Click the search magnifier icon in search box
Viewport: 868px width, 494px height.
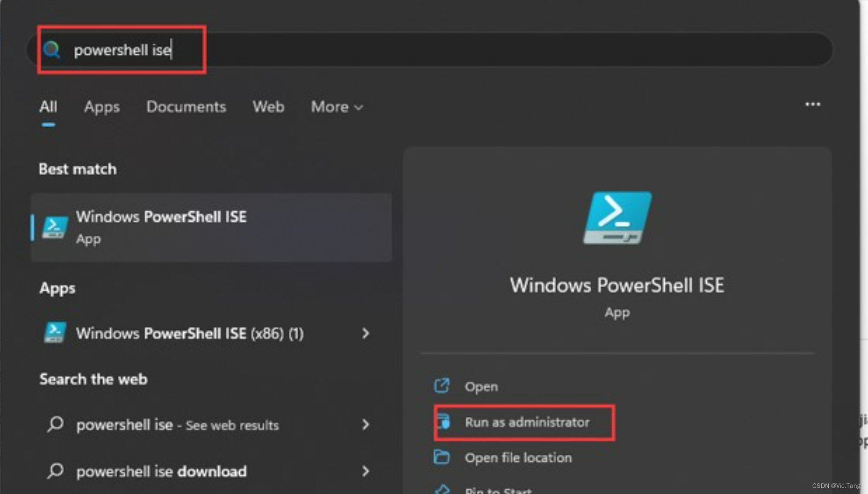(x=51, y=50)
